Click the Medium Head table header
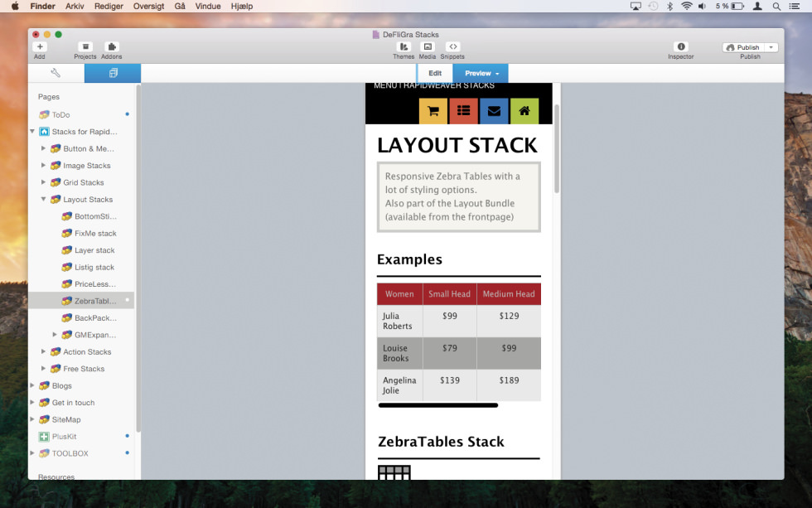812x508 pixels. coord(509,294)
